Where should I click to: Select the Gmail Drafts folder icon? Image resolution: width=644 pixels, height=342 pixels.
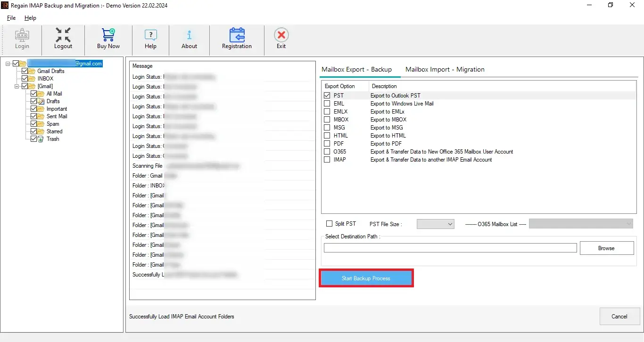32,71
